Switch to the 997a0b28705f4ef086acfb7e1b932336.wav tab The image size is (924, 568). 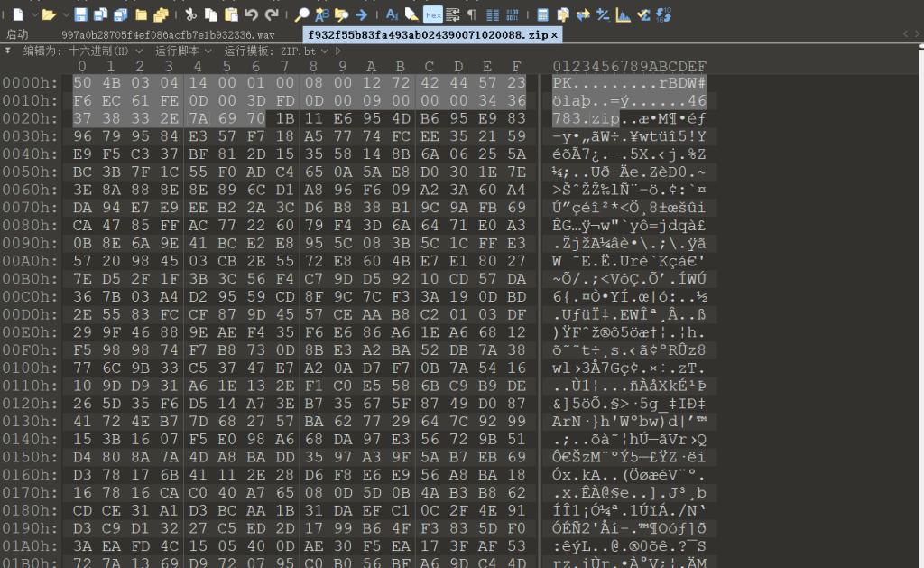168,34
